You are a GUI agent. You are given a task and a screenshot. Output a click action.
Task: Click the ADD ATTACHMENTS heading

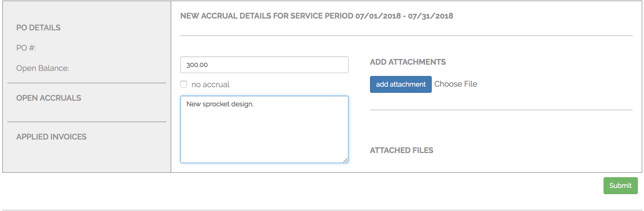[408, 62]
